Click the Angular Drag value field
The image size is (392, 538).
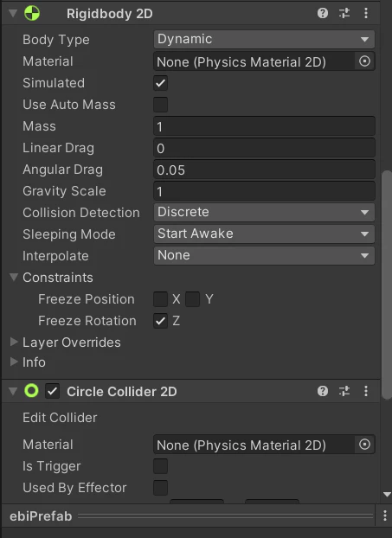pos(264,170)
